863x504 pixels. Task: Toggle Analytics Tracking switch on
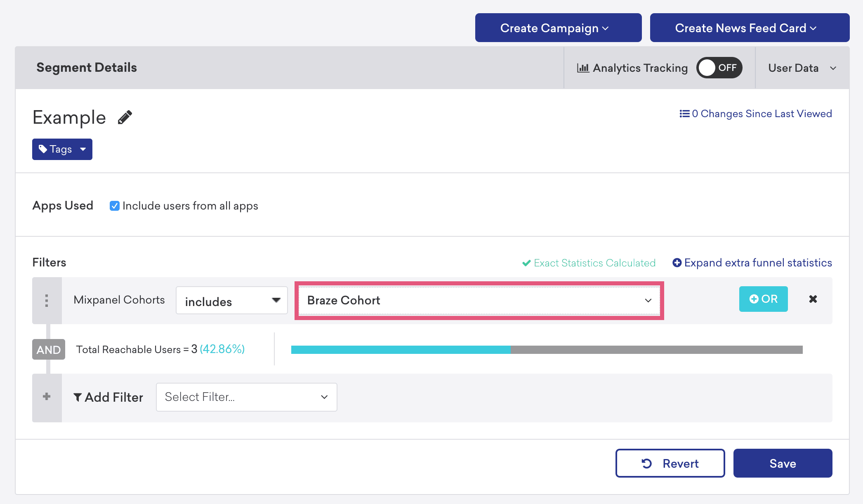pos(719,68)
